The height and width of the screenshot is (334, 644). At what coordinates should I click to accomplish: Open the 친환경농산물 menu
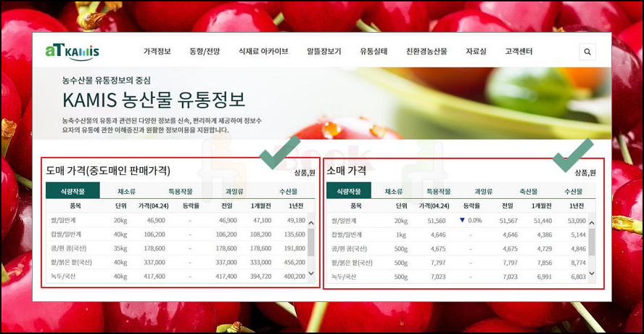coord(426,52)
